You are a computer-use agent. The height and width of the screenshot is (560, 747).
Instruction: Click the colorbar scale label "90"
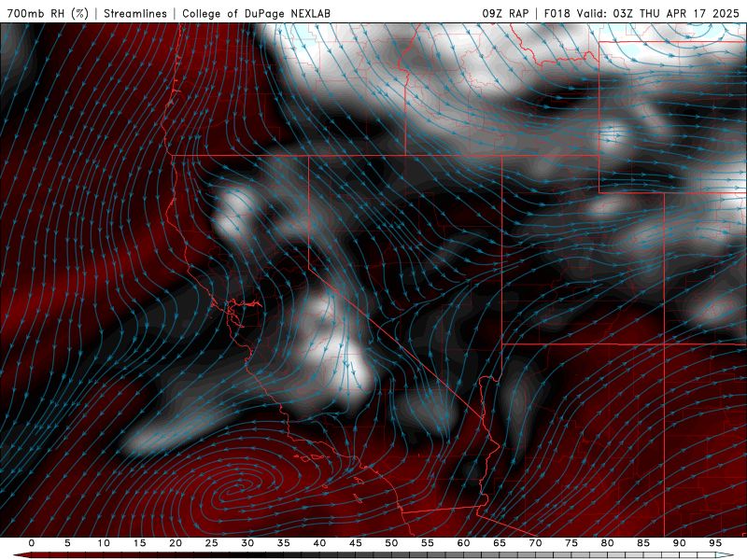tap(679, 543)
